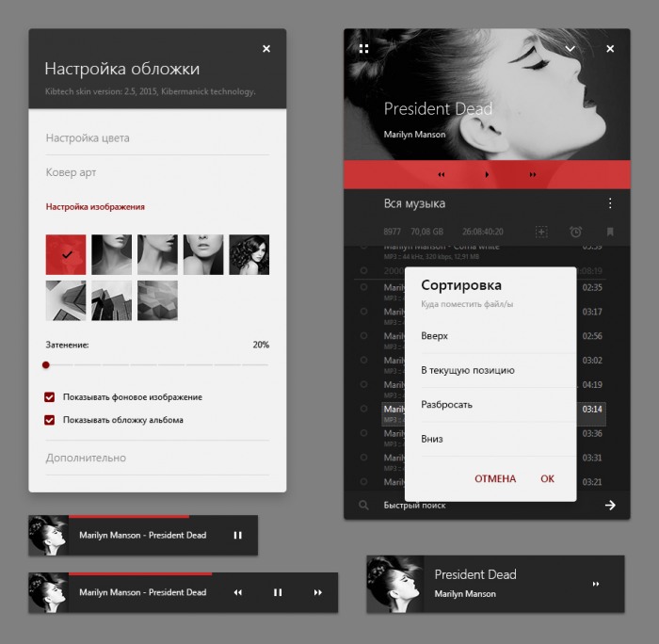Click play in the red player bar

pyautogui.click(x=487, y=174)
